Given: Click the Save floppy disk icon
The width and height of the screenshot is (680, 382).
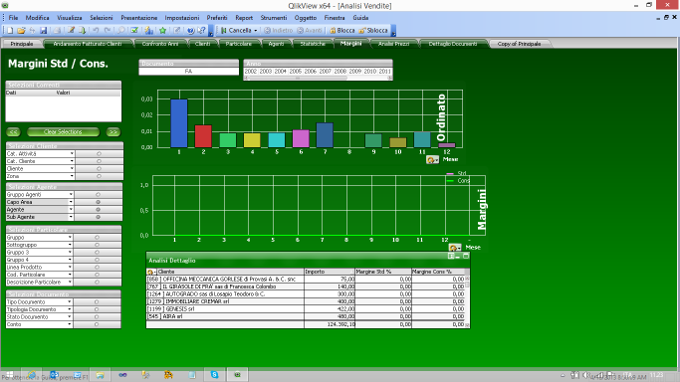Looking at the screenshot, I should [43, 30].
